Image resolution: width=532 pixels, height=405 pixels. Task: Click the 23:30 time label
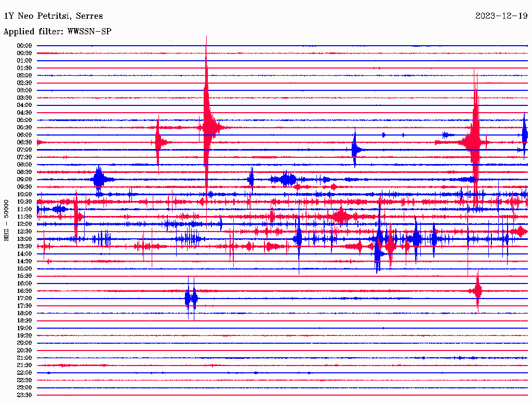24,395
